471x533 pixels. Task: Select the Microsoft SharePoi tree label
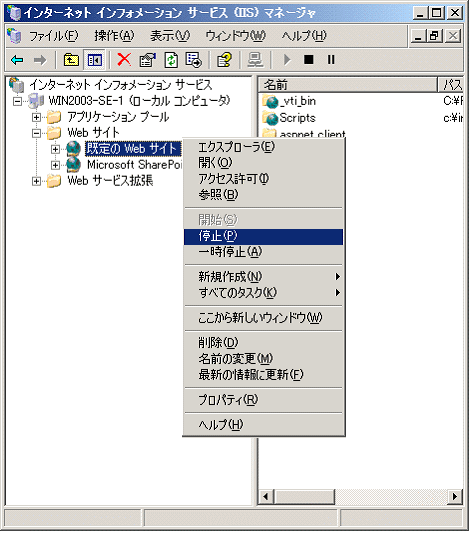pyautogui.click(x=135, y=165)
